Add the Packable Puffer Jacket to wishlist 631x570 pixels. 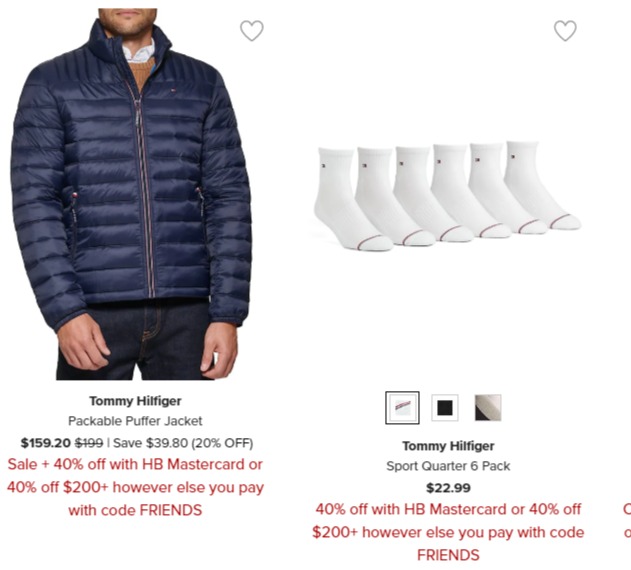click(x=252, y=31)
